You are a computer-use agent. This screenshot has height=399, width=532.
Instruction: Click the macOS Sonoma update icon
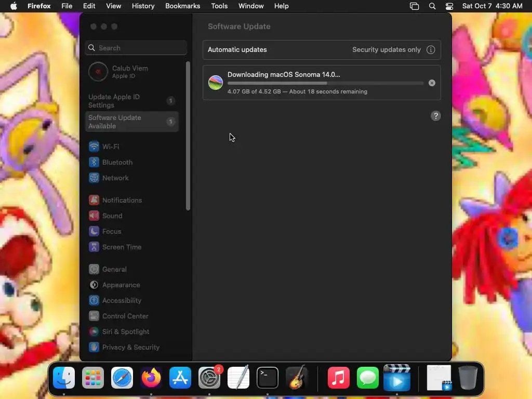pos(216,83)
